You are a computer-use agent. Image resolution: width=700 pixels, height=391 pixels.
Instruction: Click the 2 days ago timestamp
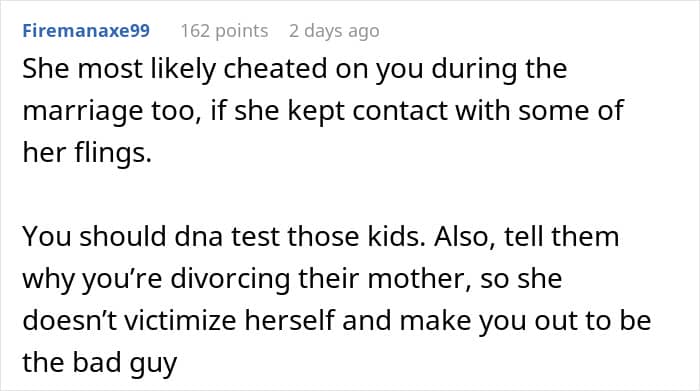click(334, 31)
